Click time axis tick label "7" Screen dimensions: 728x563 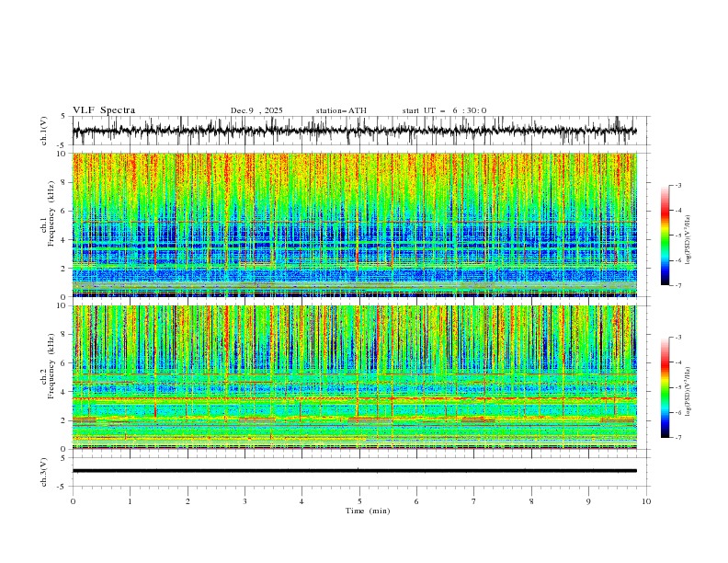(x=474, y=501)
